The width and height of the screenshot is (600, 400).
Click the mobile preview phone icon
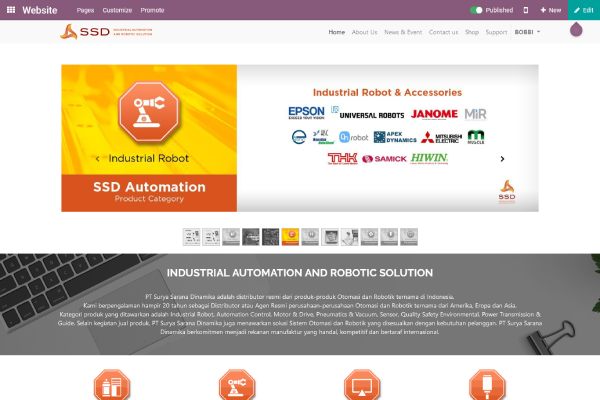coord(526,9)
